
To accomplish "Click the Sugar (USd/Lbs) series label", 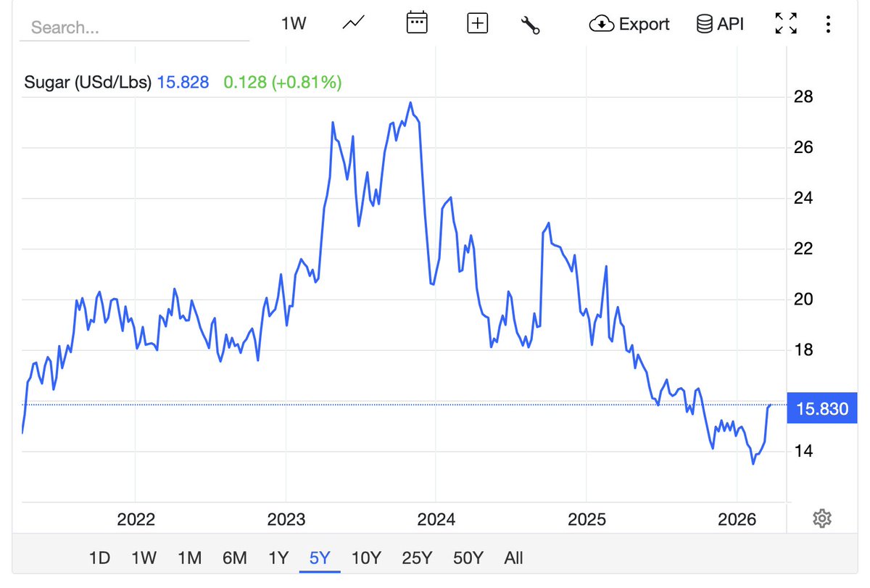I will coord(88,83).
